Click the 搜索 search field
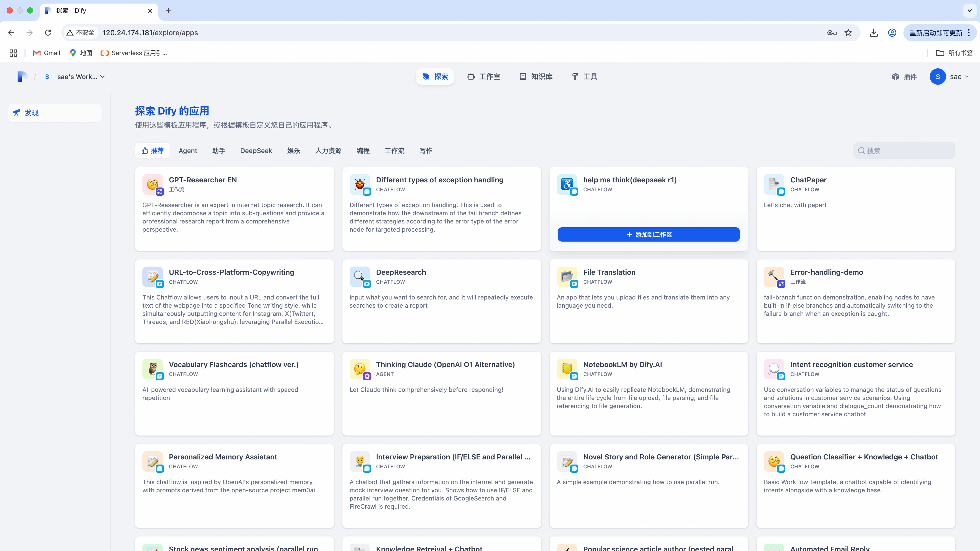This screenshot has width=980, height=551. click(905, 151)
